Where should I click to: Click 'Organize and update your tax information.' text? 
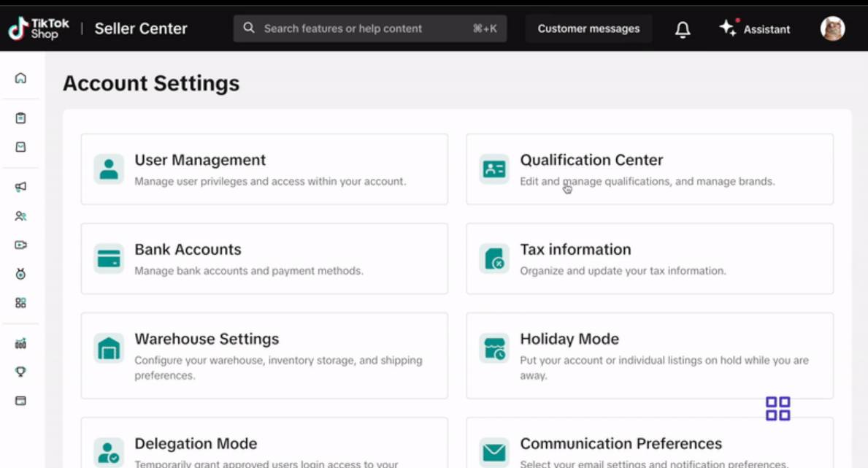(623, 271)
